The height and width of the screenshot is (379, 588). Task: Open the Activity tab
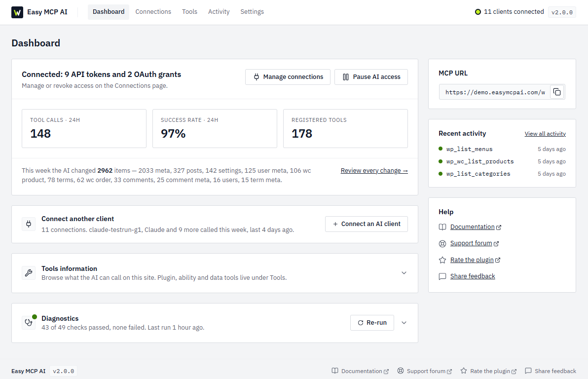[219, 12]
